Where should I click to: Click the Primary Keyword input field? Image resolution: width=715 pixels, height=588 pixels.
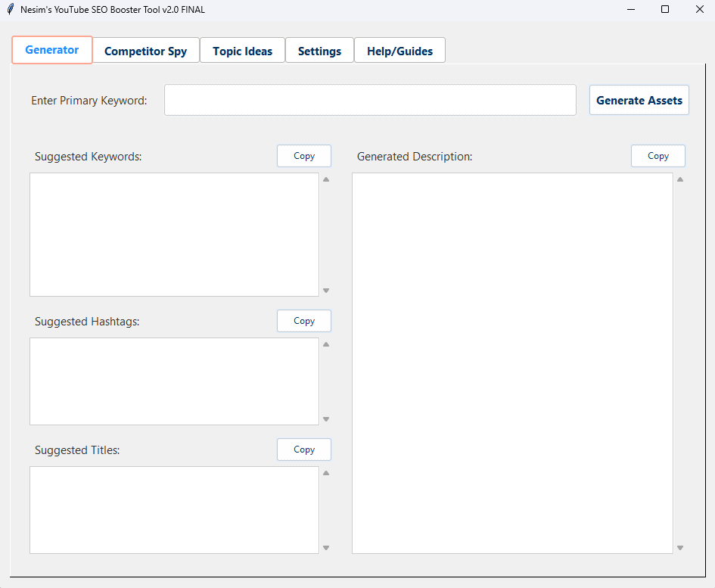click(370, 100)
